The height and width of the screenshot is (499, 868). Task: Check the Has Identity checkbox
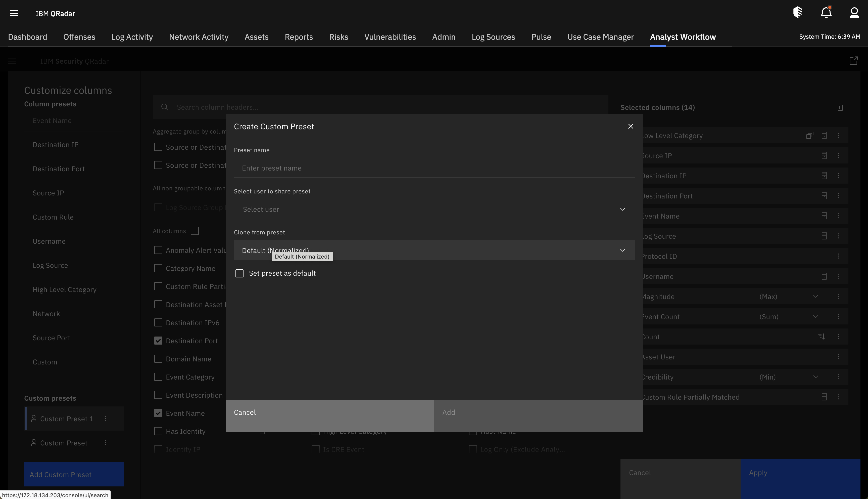(x=158, y=431)
